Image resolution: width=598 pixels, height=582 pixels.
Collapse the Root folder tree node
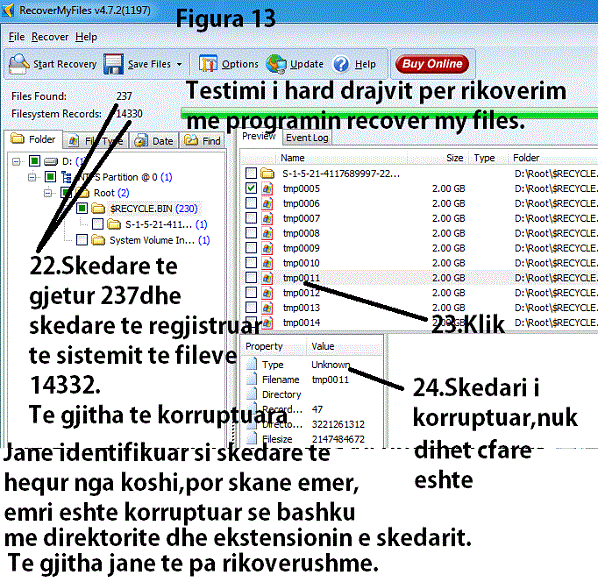48,193
